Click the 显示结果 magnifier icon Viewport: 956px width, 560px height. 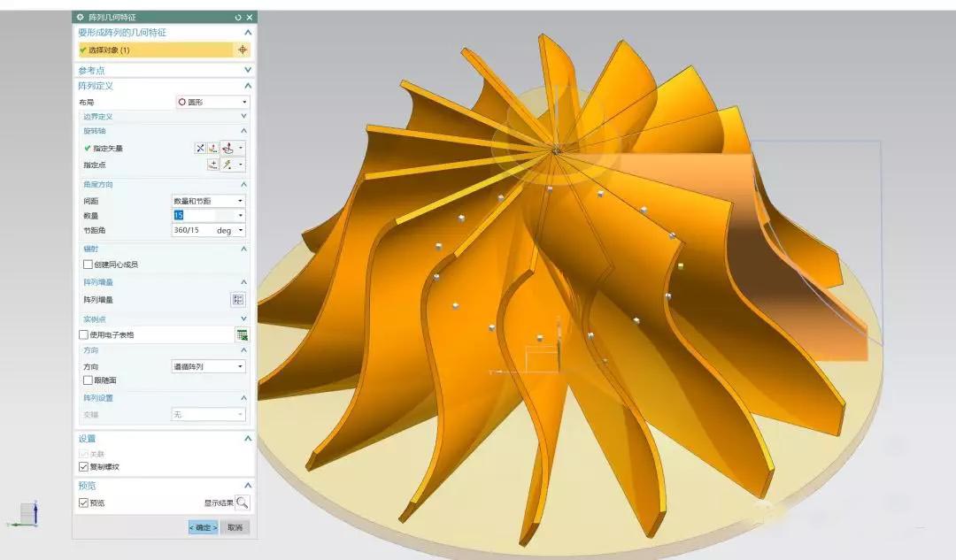tap(242, 502)
